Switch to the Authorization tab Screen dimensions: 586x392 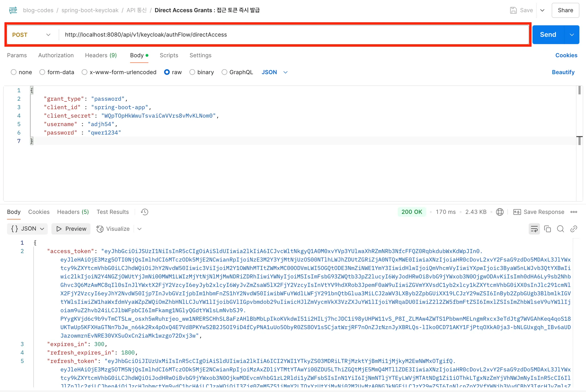[56, 55]
